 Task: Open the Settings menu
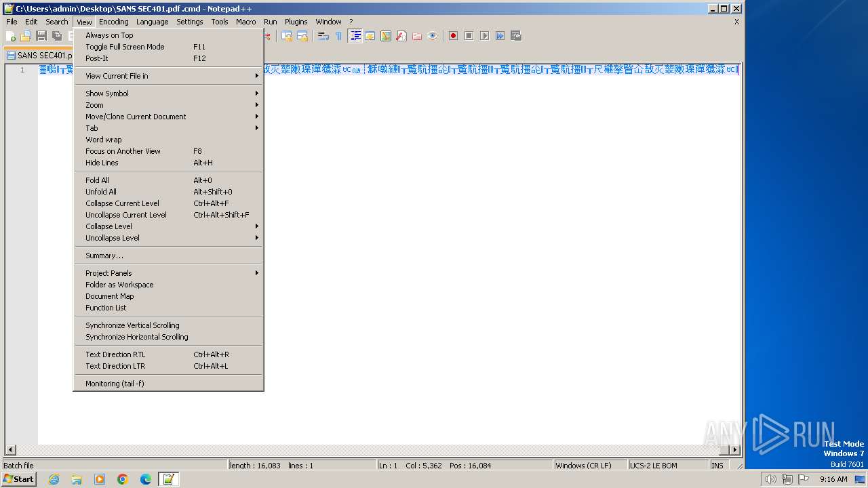[190, 22]
